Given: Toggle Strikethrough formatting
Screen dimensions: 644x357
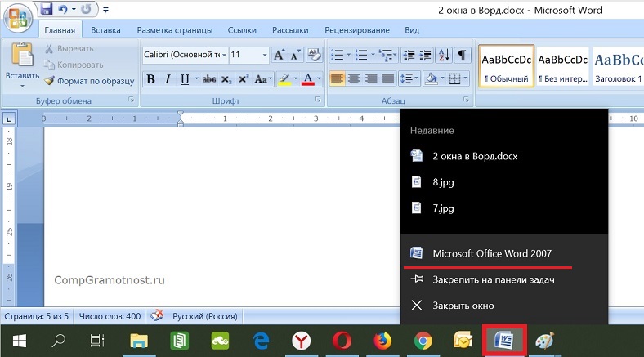Looking at the screenshot, I should (x=209, y=78).
